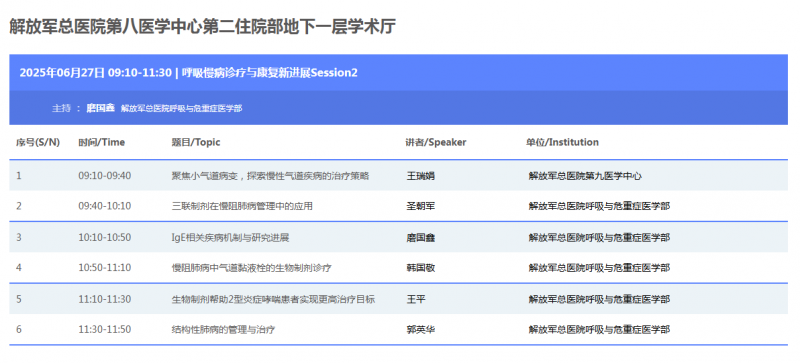
Task: Click the session header 呼吸慢病诊疗与康复新进展Session2
Action: tap(270, 73)
